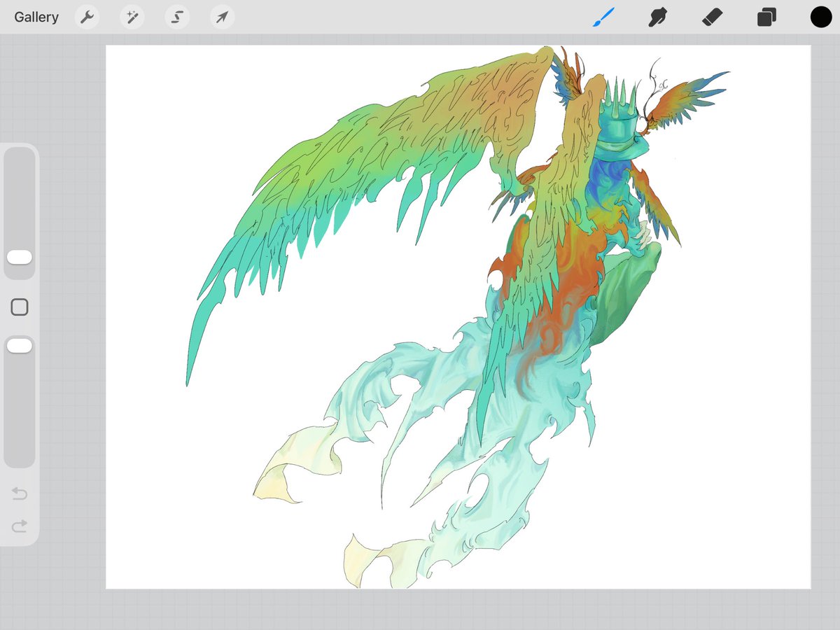Tap the square modify button in sidebar

(20, 307)
